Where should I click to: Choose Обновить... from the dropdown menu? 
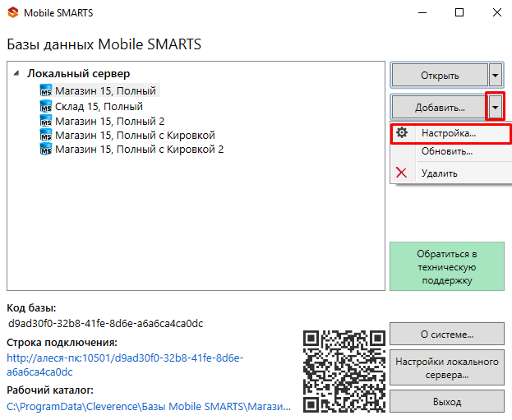pyautogui.click(x=451, y=151)
